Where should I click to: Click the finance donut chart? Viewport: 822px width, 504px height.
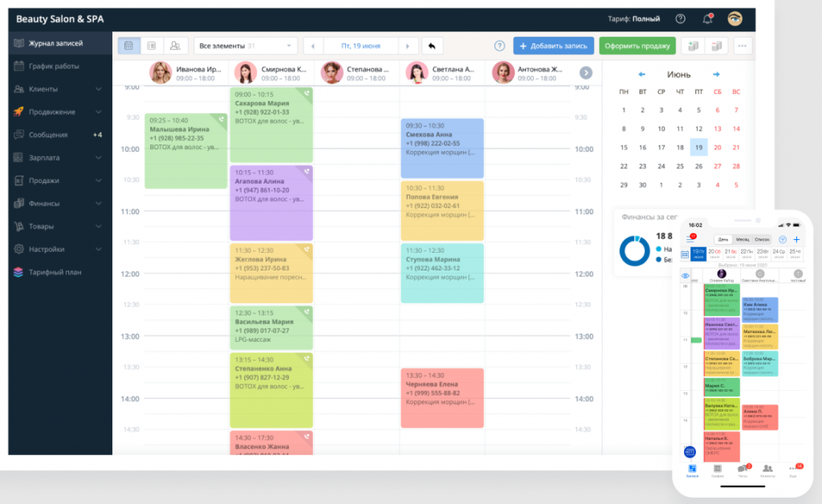click(x=634, y=250)
